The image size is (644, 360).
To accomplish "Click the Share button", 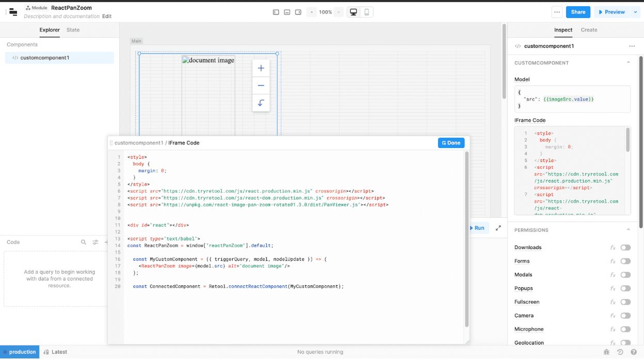I will pyautogui.click(x=578, y=12).
